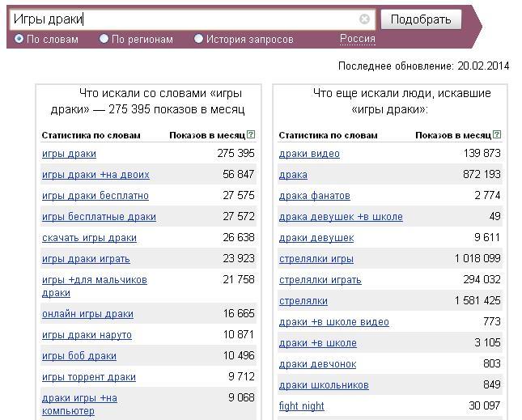Image resolution: width=522 pixels, height=420 pixels.
Task: Open the 'Россия' region selector
Action: tap(358, 39)
